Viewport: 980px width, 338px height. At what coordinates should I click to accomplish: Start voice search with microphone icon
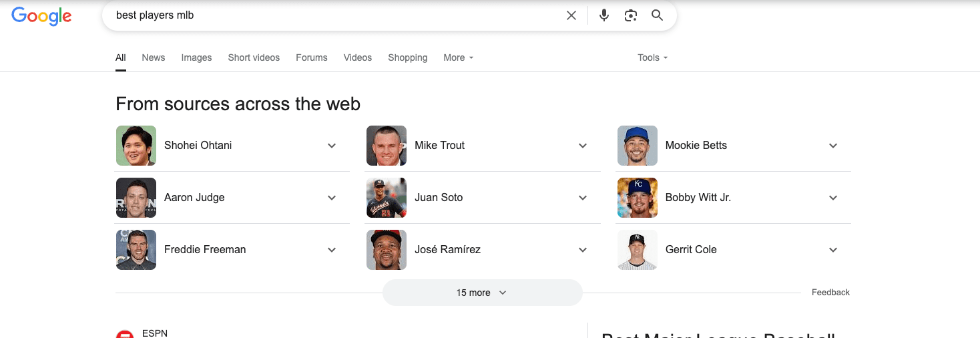(x=604, y=15)
